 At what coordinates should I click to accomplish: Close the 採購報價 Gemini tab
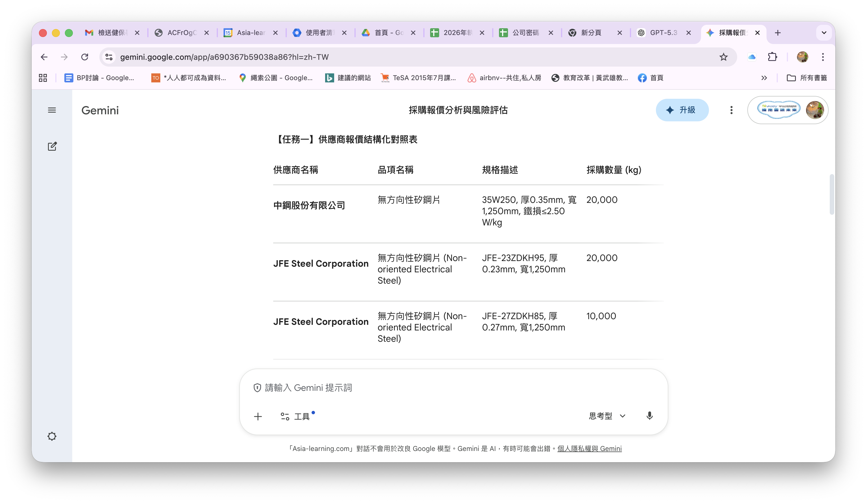click(757, 33)
